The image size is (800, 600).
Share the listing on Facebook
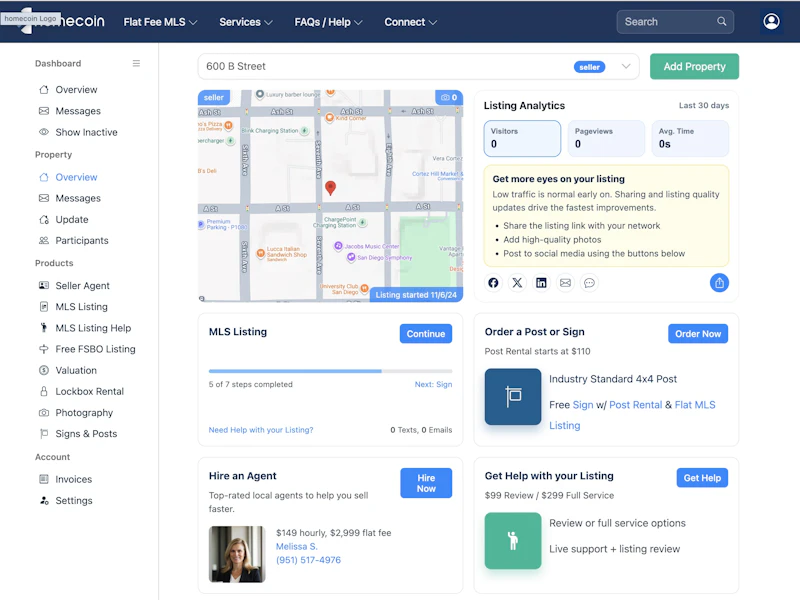click(x=493, y=283)
